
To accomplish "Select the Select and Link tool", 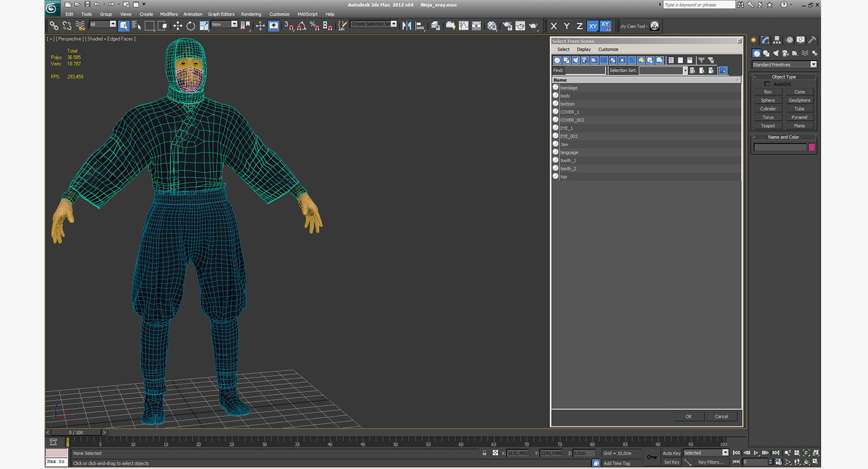I will pyautogui.click(x=53, y=26).
